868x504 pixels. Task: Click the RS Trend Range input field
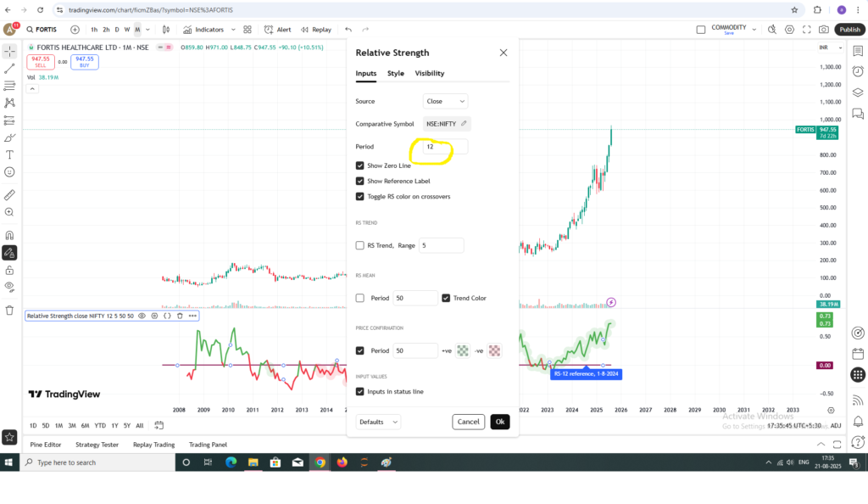pos(441,245)
